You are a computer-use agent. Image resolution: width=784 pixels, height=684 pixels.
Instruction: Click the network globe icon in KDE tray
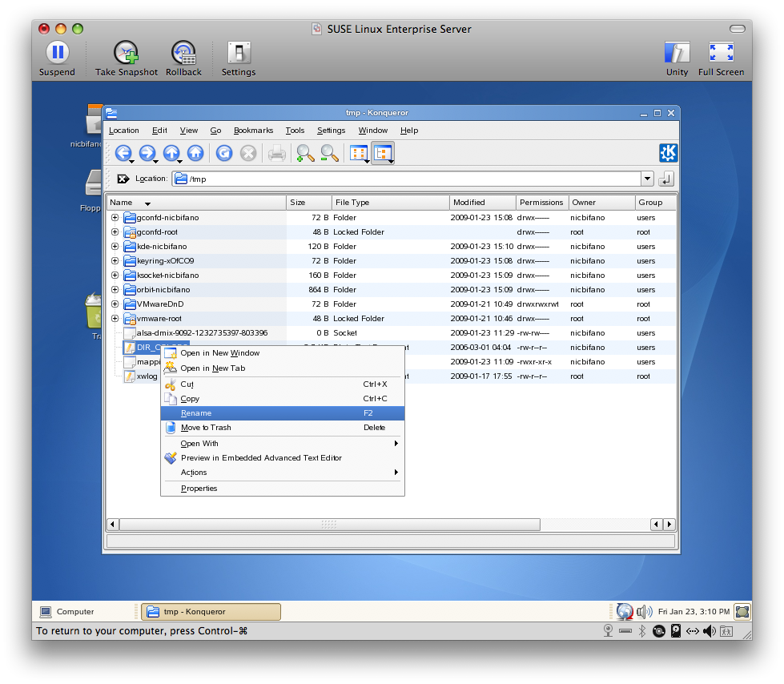(x=625, y=611)
